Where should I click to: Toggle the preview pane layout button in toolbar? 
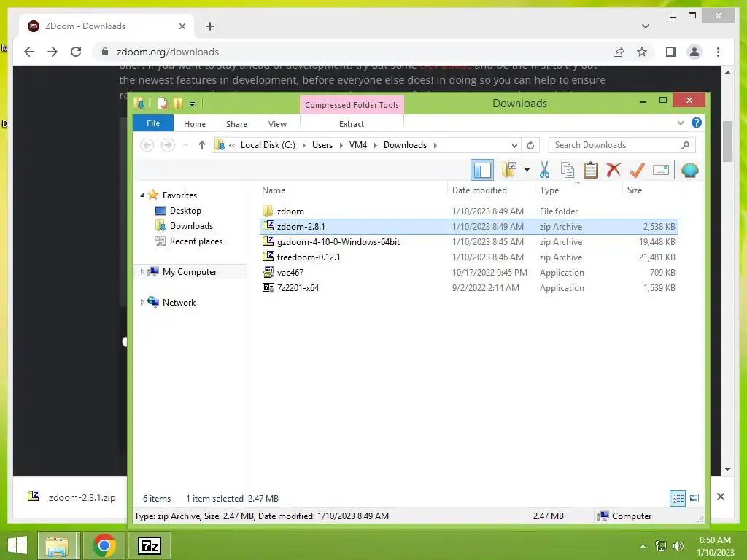pos(481,170)
